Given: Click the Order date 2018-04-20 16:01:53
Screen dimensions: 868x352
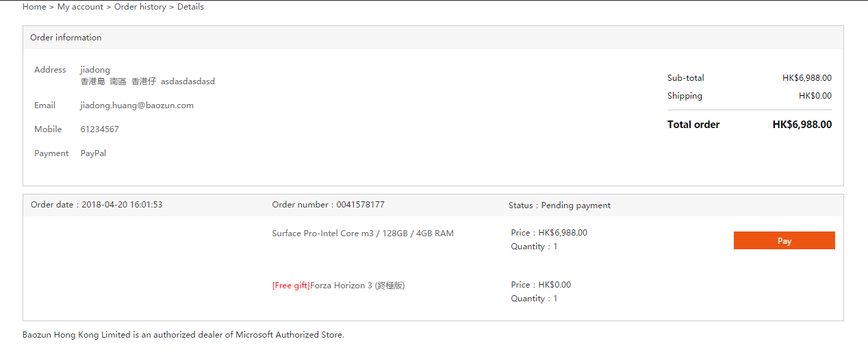Looking at the screenshot, I should point(97,205).
